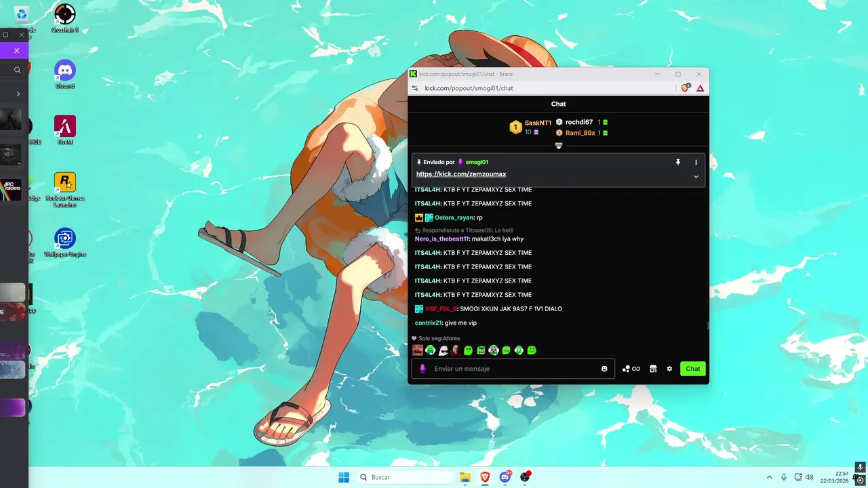Viewport: 868px width, 488px height.
Task: Insert the eighth green blob emote
Action: pos(506,350)
